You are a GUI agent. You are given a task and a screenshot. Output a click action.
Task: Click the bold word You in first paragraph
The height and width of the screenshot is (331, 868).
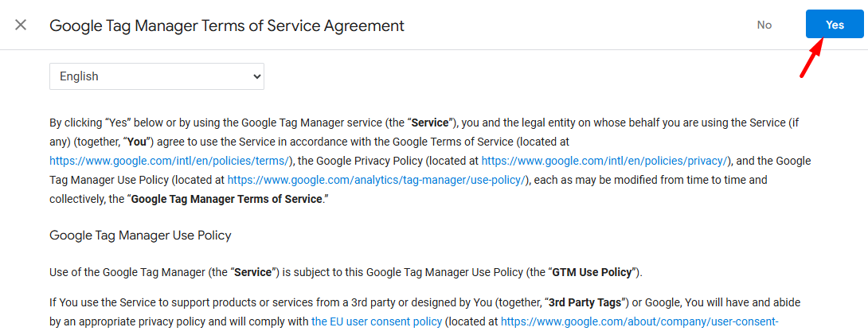point(136,142)
